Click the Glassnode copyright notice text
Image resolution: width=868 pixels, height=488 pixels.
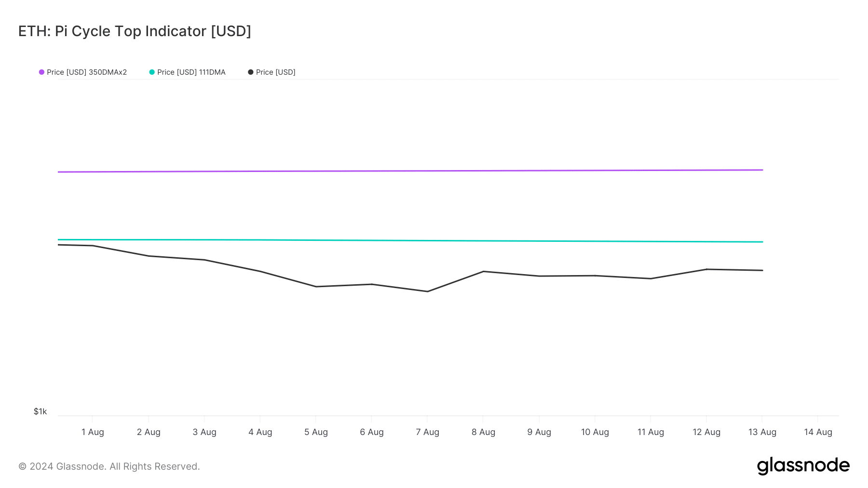109,466
